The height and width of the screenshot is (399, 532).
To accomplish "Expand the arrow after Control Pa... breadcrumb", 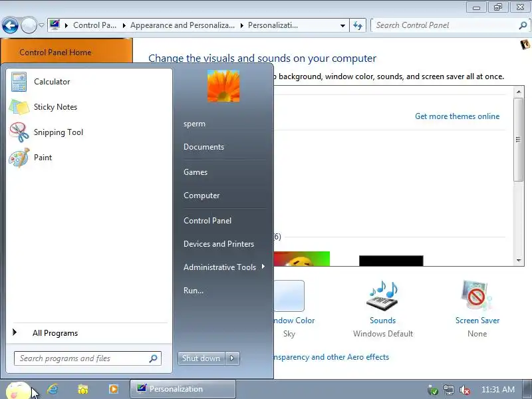I will 124,25.
